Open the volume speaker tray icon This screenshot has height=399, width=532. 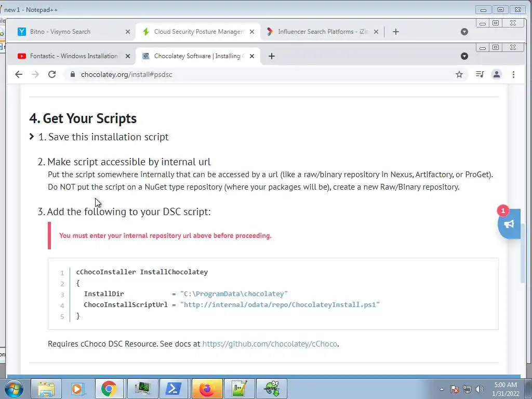point(480,389)
